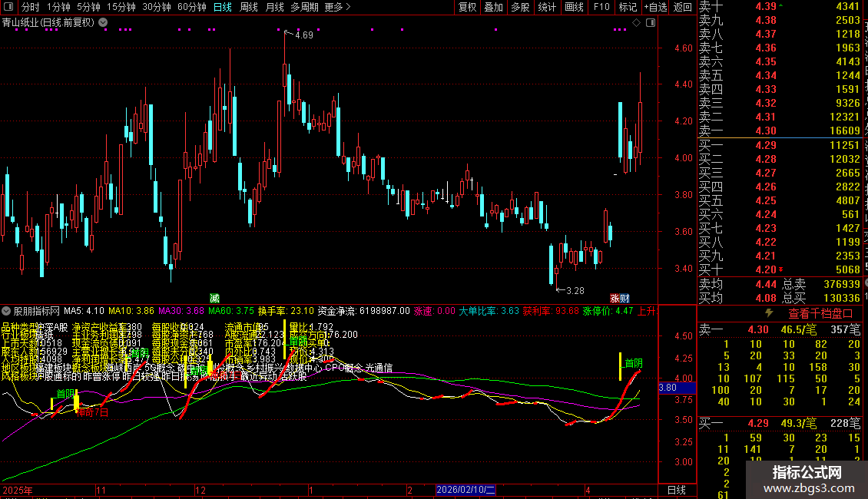The width and height of the screenshot is (868, 499).
Task: Expand the 更多 periods menu
Action: pyautogui.click(x=337, y=7)
